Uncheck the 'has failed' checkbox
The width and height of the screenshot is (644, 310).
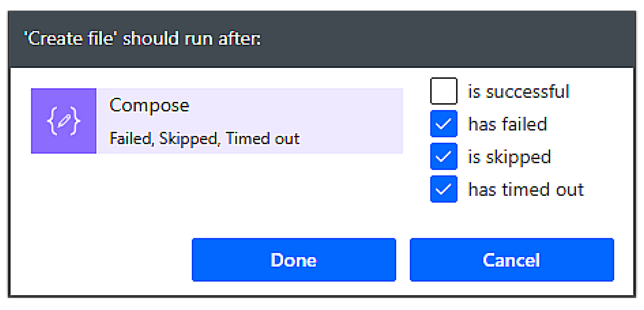coord(444,124)
